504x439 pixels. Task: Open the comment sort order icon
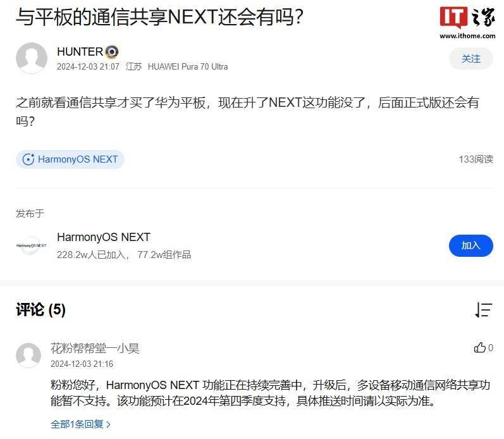[x=483, y=310]
